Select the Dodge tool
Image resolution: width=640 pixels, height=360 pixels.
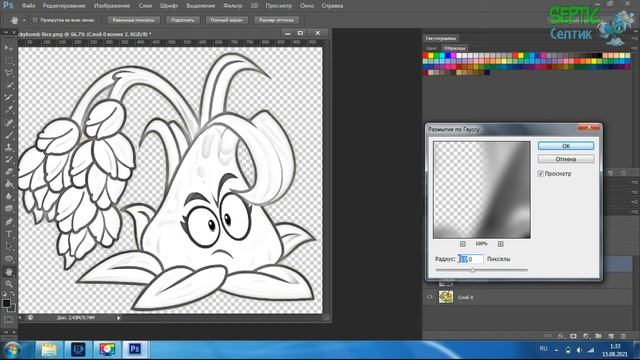click(9, 209)
